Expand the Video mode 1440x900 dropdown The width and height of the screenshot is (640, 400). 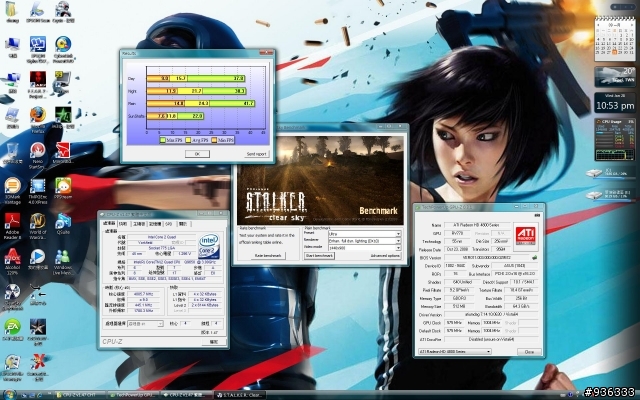[364, 248]
